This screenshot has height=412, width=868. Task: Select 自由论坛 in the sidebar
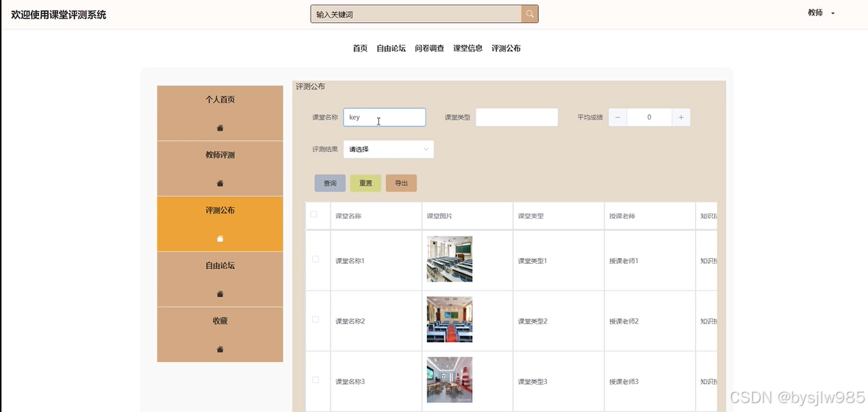tap(220, 279)
